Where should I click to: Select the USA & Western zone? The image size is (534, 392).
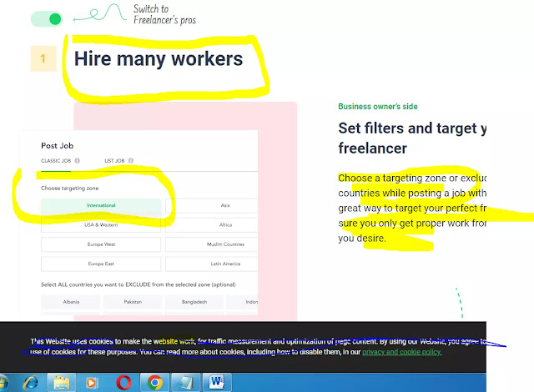[x=101, y=225]
